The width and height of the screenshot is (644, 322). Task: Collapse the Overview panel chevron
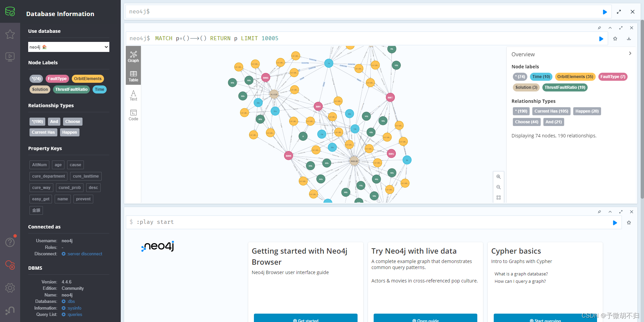(630, 53)
